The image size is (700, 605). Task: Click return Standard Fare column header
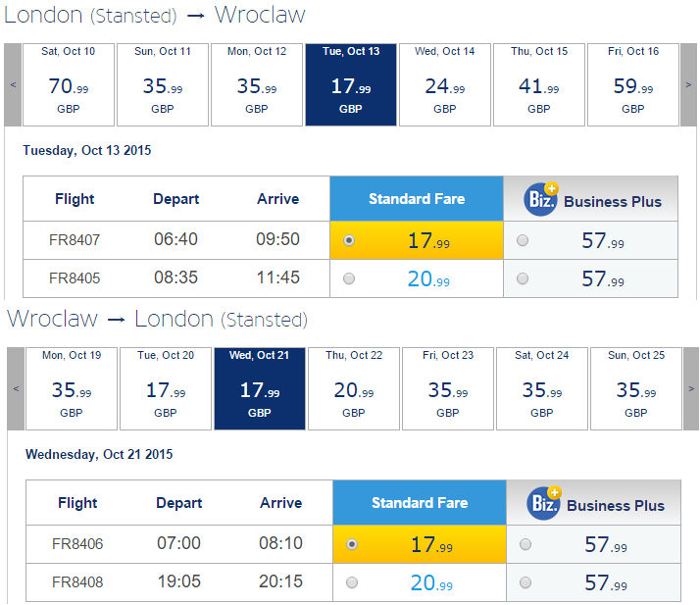click(x=420, y=503)
